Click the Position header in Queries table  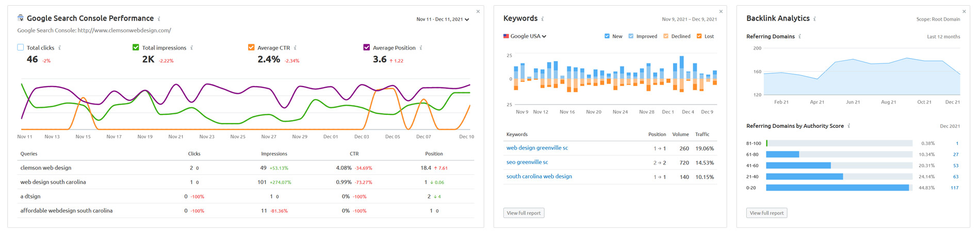coord(434,154)
